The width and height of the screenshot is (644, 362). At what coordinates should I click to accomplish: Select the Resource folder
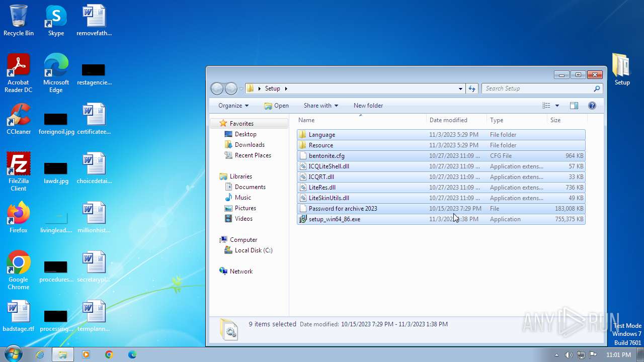tap(441, 145)
